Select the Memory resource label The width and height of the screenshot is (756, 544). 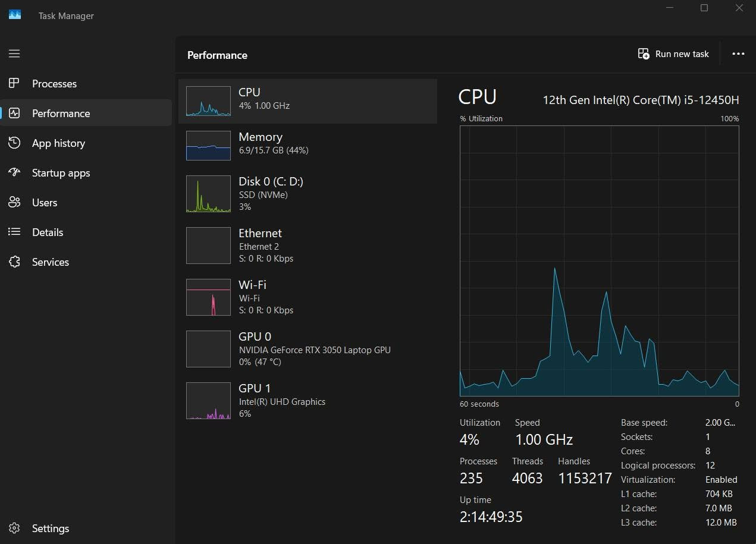point(261,137)
